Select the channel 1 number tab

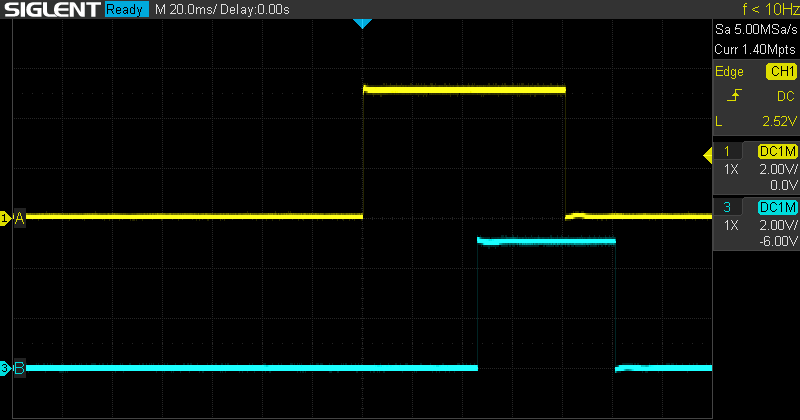731,152
